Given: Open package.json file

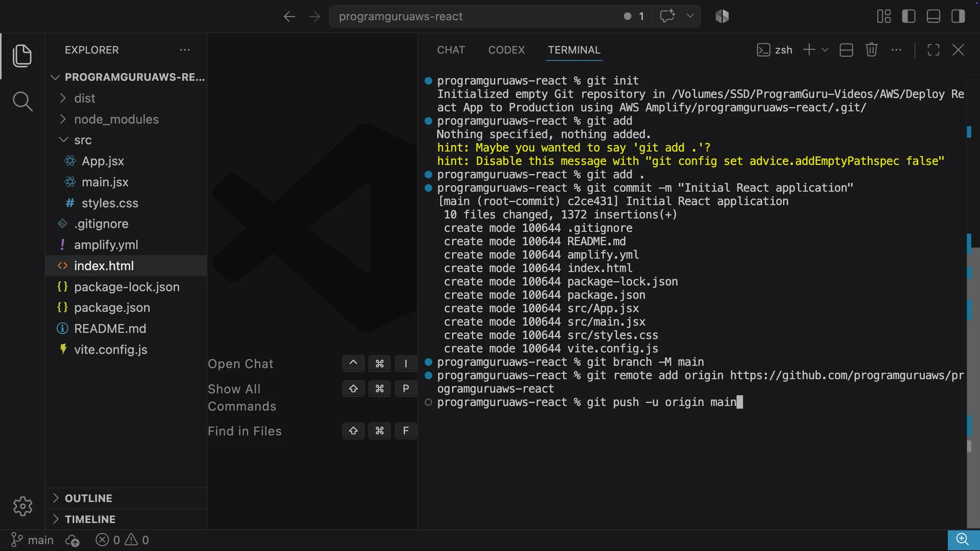Looking at the screenshot, I should click(x=126, y=308).
